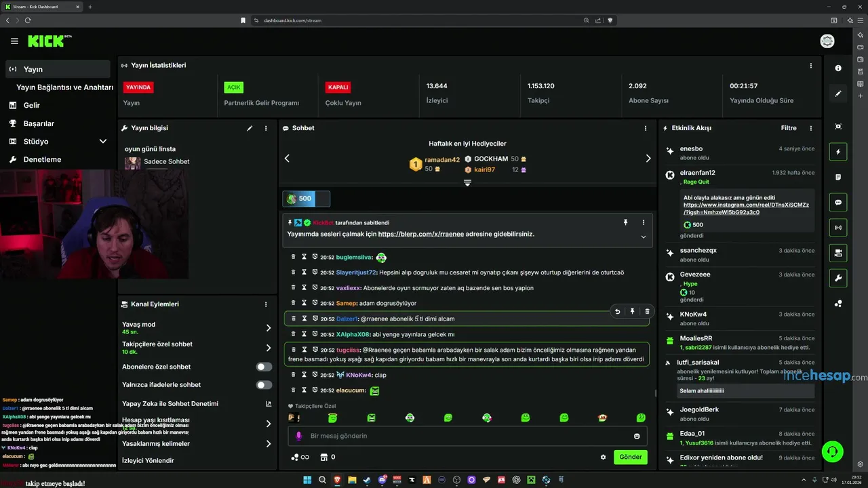868x488 pixels.
Task: Reload the page in browser toolbar
Action: tap(28, 20)
